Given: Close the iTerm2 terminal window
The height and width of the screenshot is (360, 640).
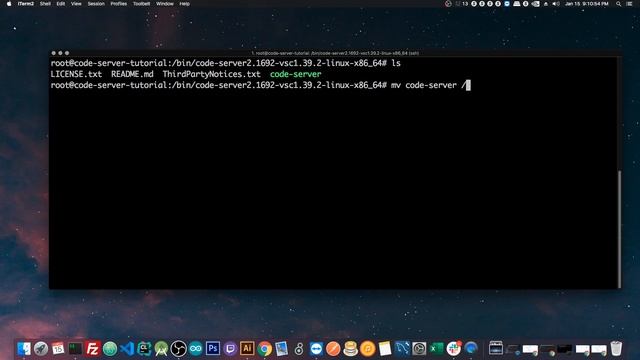Looking at the screenshot, I should point(53,53).
